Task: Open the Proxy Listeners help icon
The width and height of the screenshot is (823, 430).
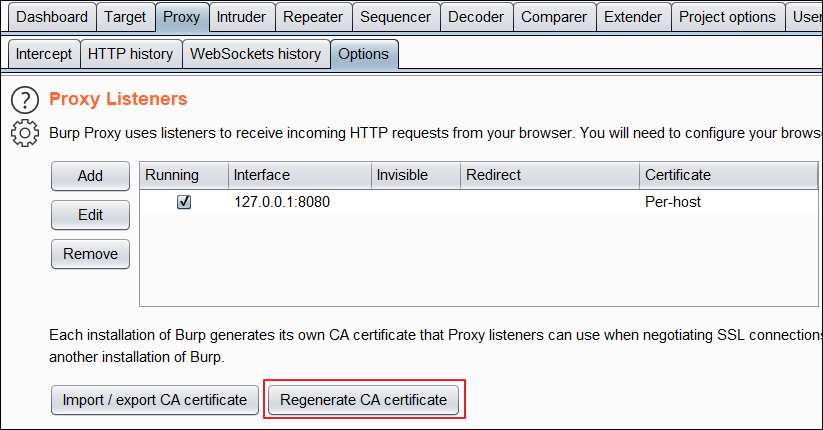Action: [x=25, y=100]
